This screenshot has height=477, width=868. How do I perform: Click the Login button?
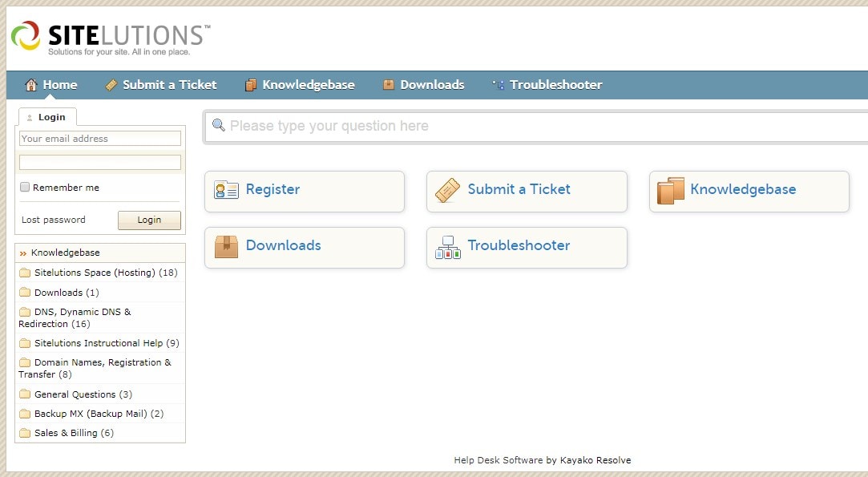coord(149,220)
